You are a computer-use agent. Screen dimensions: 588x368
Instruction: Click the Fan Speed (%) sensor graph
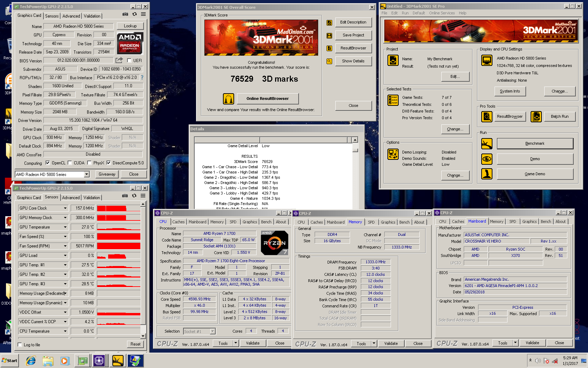pyautogui.click(x=119, y=237)
